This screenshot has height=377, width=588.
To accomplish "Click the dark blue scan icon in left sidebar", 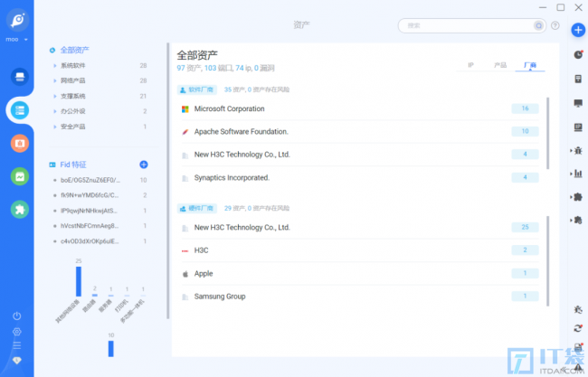I will click(20, 77).
